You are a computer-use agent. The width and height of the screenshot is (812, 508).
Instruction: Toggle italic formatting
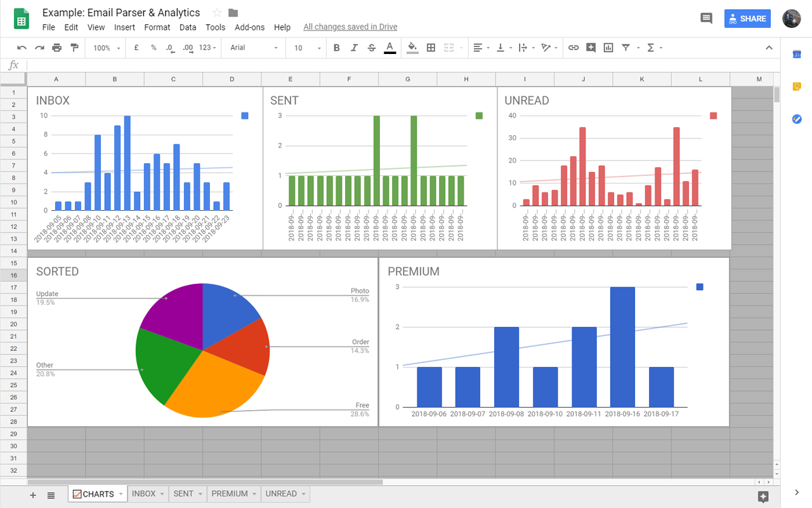point(354,48)
